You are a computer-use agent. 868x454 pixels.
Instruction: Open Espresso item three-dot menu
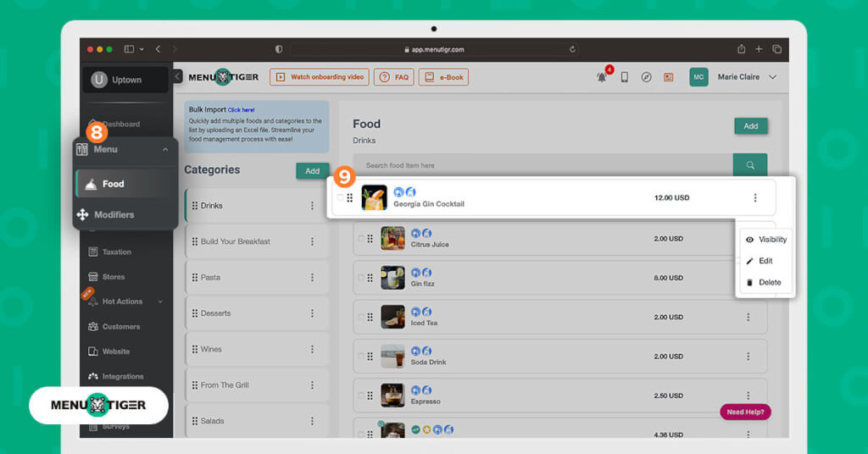click(748, 396)
